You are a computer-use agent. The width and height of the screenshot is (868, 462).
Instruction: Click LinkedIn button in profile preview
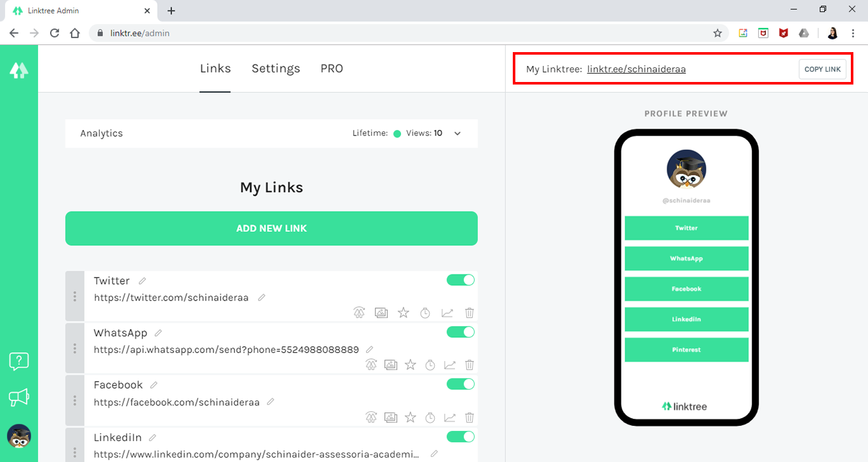(686, 319)
